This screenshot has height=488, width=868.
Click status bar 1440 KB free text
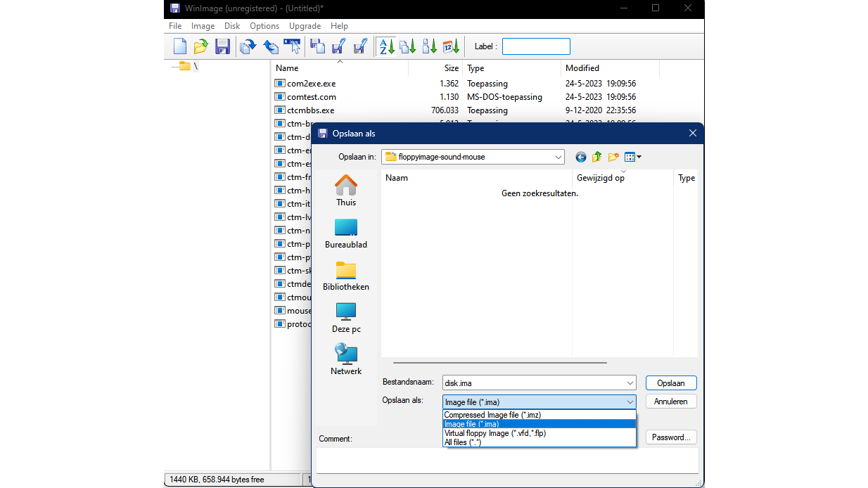pos(217,480)
